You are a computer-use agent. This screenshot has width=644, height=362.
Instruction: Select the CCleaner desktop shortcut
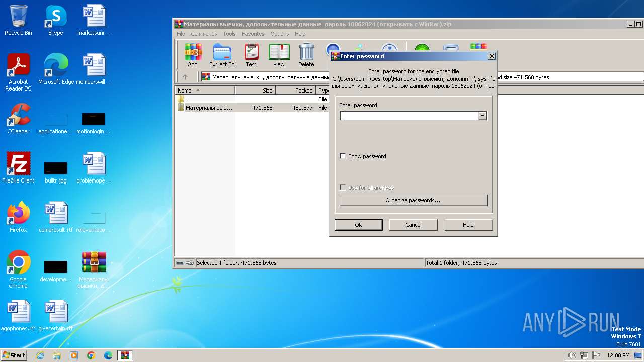coord(18,119)
